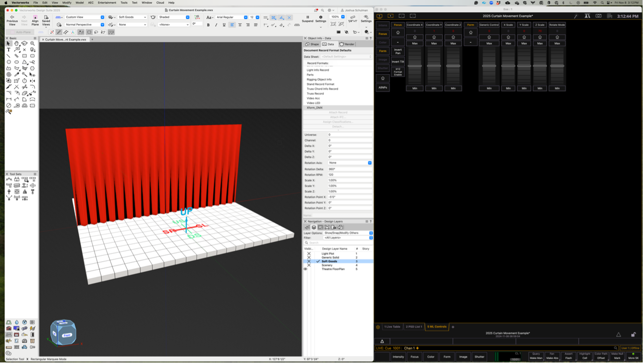Open the Shaded render mode dropdown
The image size is (644, 364).
[174, 17]
